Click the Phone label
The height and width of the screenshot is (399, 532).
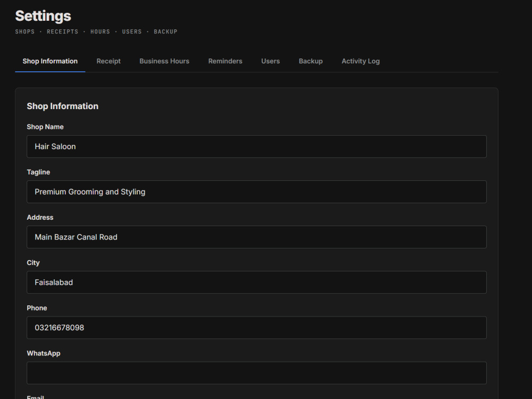tap(37, 308)
